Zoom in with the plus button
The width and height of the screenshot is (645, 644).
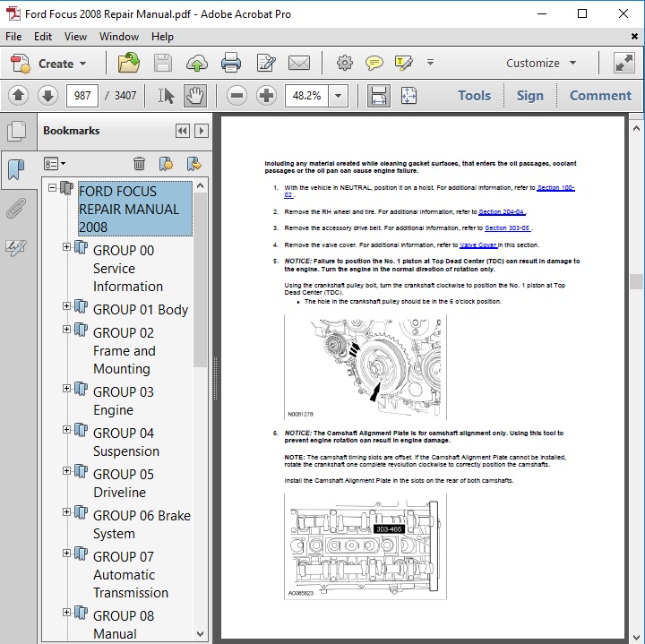[266, 96]
